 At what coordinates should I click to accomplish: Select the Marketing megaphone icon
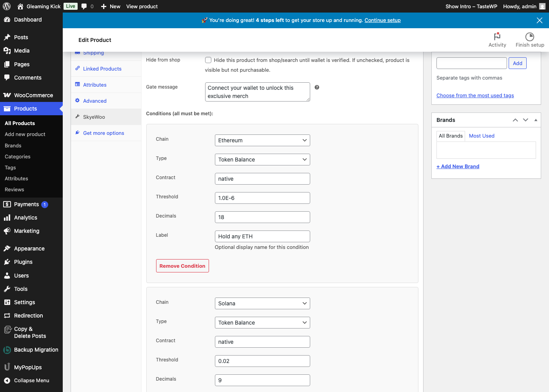8,231
